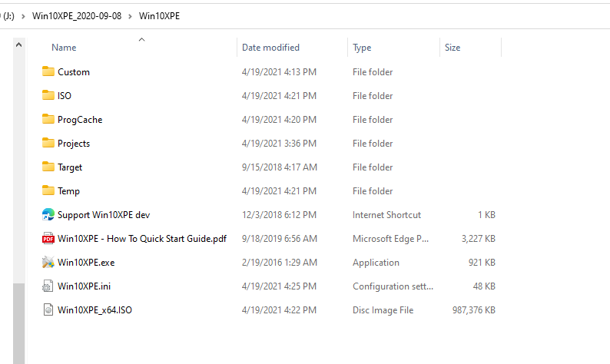The width and height of the screenshot is (610, 364).
Task: Sort files by the Size column
Action: [x=453, y=48]
